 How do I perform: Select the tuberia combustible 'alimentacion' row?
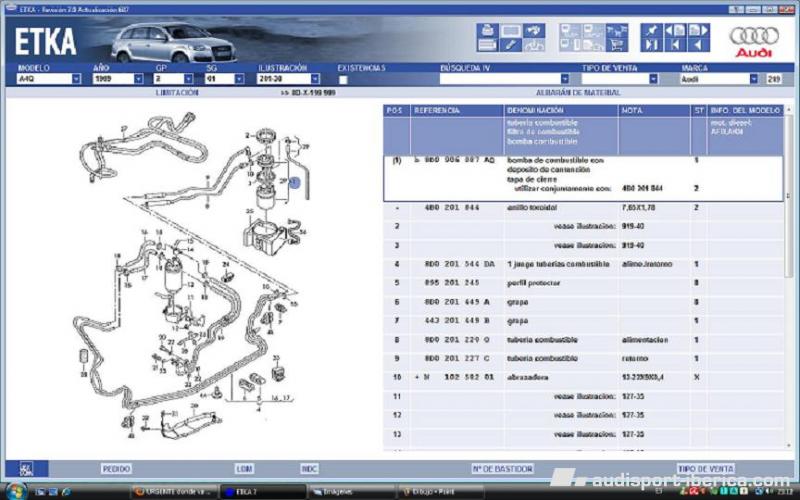584,340
